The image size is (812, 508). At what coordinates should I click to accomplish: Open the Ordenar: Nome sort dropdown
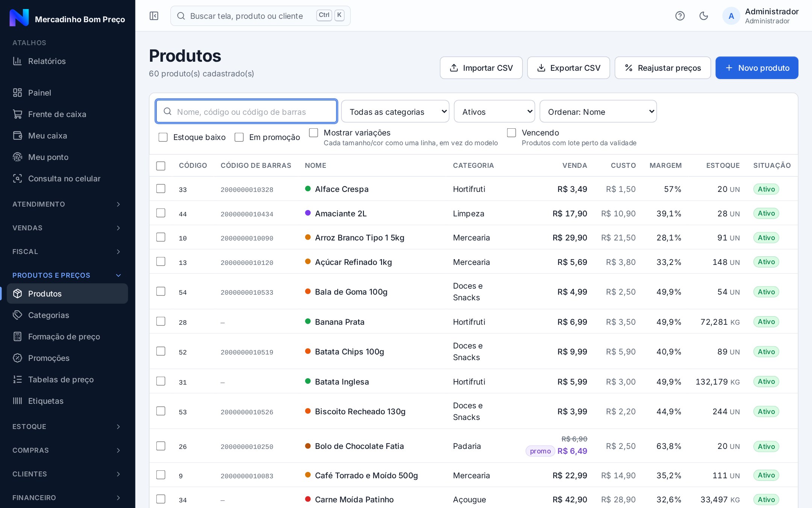pyautogui.click(x=598, y=111)
